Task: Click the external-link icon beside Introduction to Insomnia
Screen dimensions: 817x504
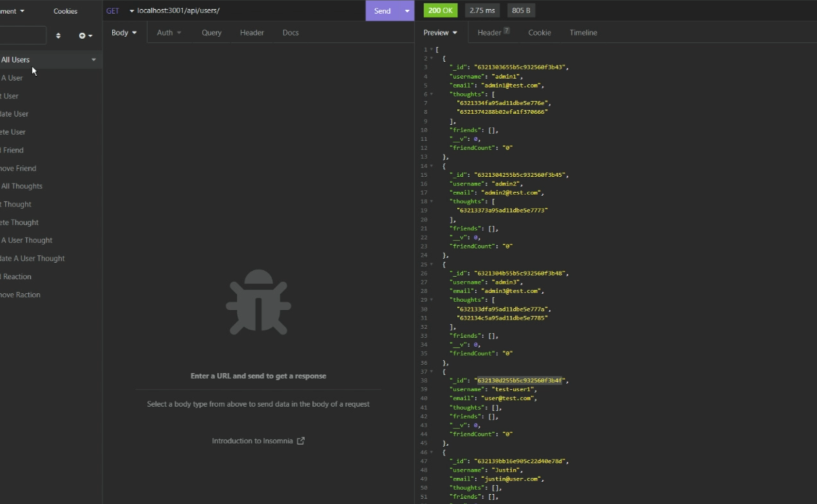Action: 301,440
